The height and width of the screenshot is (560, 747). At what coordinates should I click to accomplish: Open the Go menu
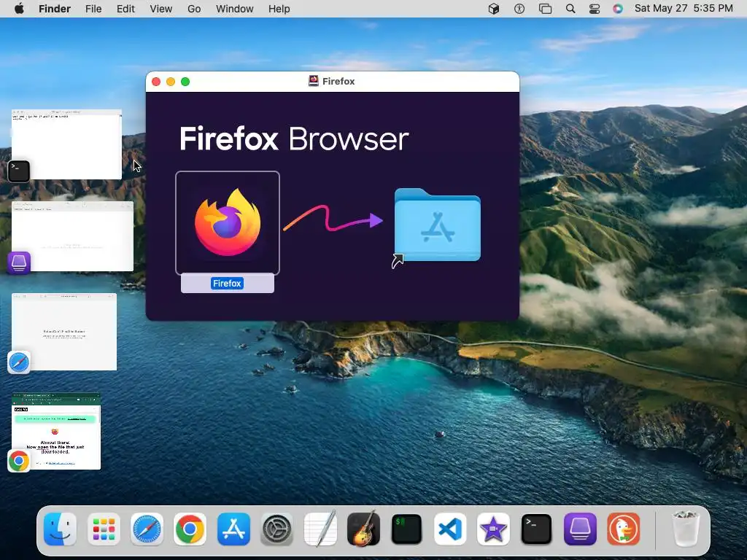pos(194,9)
